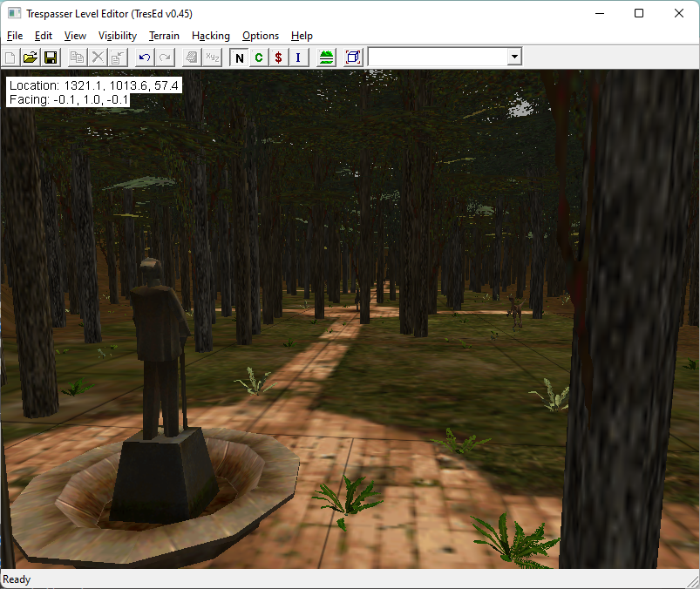
Task: Select the raptor dinosaur among the trees
Action: pos(516,312)
